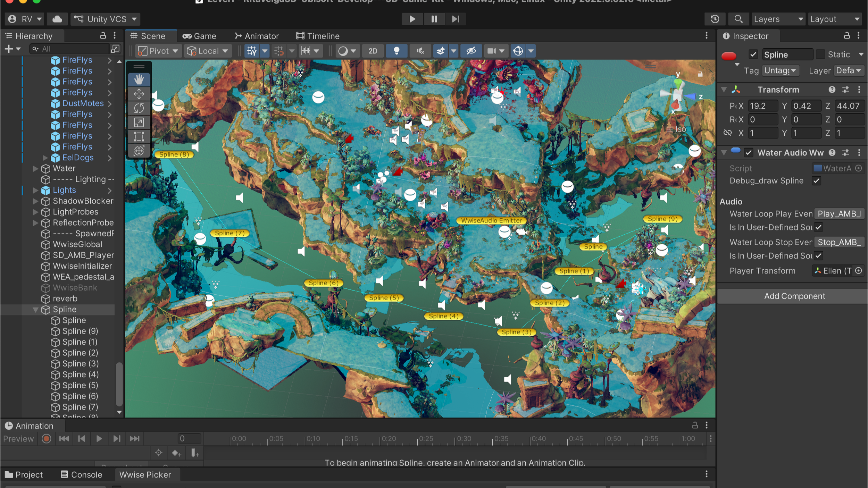Image resolution: width=868 pixels, height=488 pixels.
Task: Click the Animation add event icon
Action: point(195,453)
